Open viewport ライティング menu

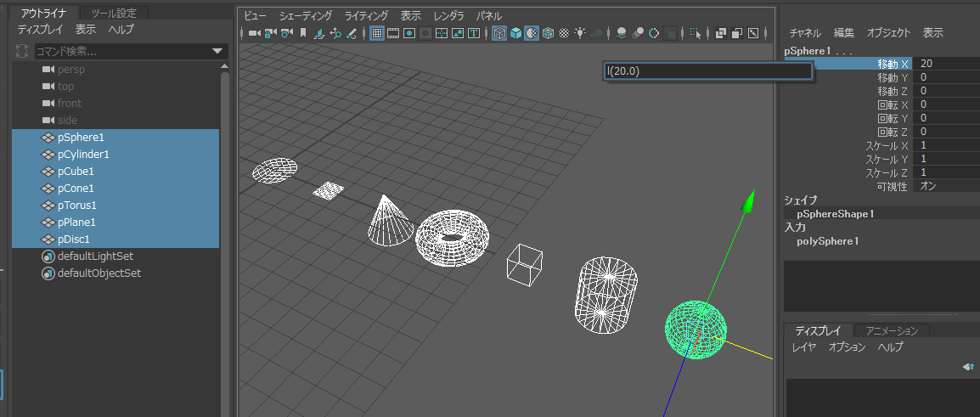click(366, 15)
